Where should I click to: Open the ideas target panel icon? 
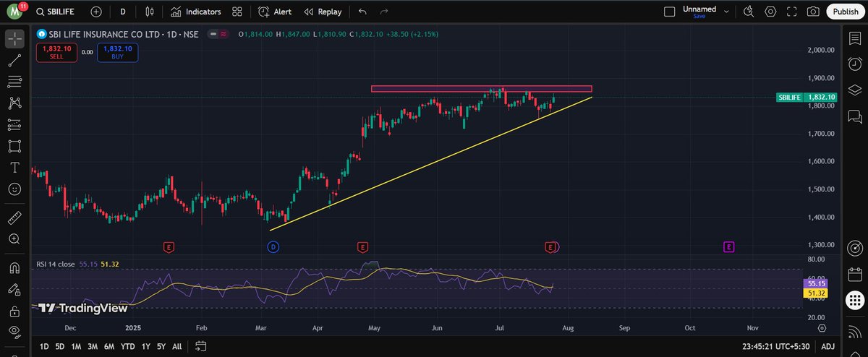click(x=854, y=249)
